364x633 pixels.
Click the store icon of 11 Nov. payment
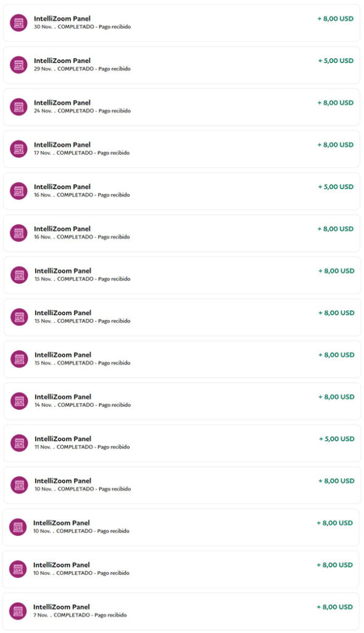coord(19,443)
